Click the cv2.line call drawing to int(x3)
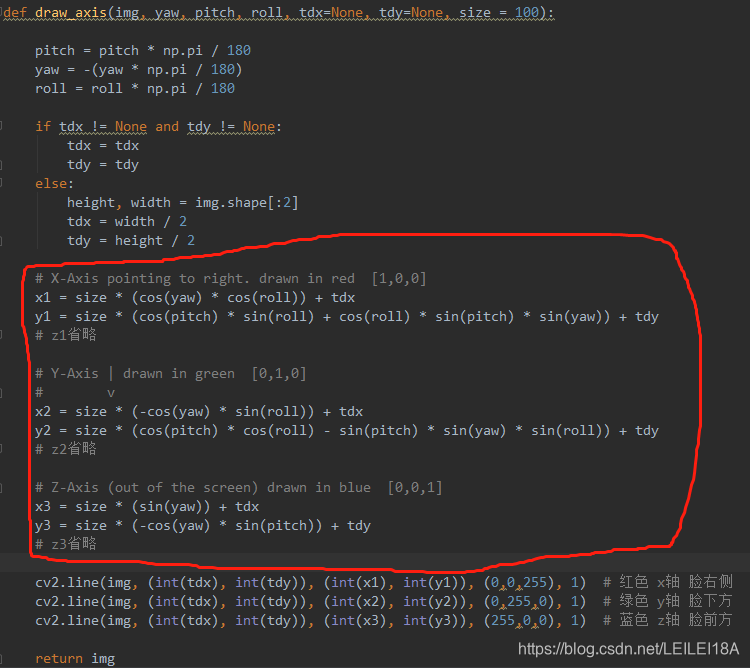Screen dimensions: 750x668 point(310,621)
